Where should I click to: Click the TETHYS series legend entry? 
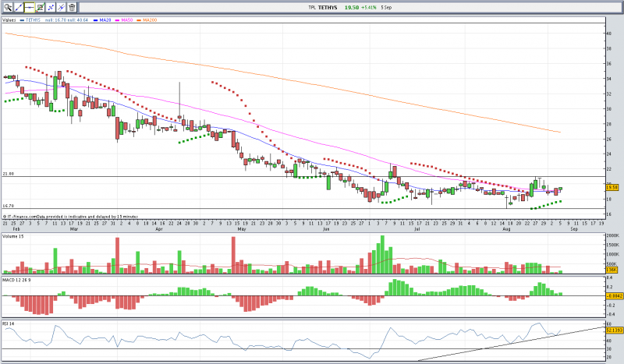pyautogui.click(x=33, y=19)
